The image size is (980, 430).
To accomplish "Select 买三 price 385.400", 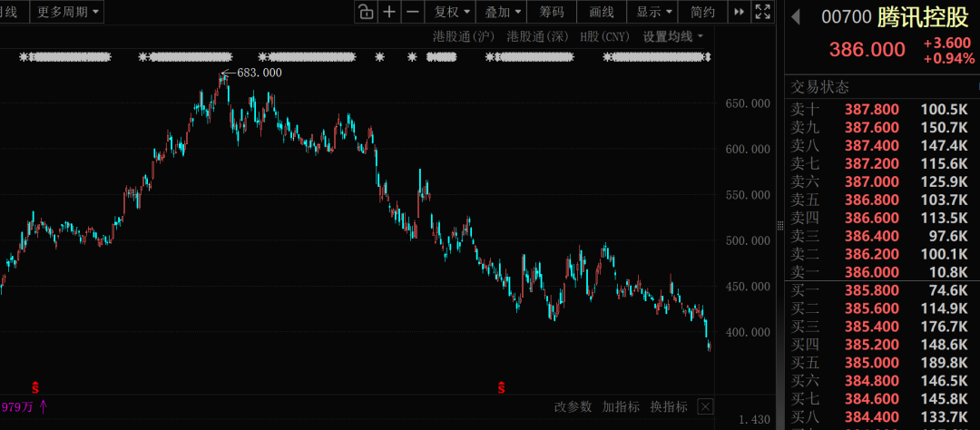I will tap(872, 327).
